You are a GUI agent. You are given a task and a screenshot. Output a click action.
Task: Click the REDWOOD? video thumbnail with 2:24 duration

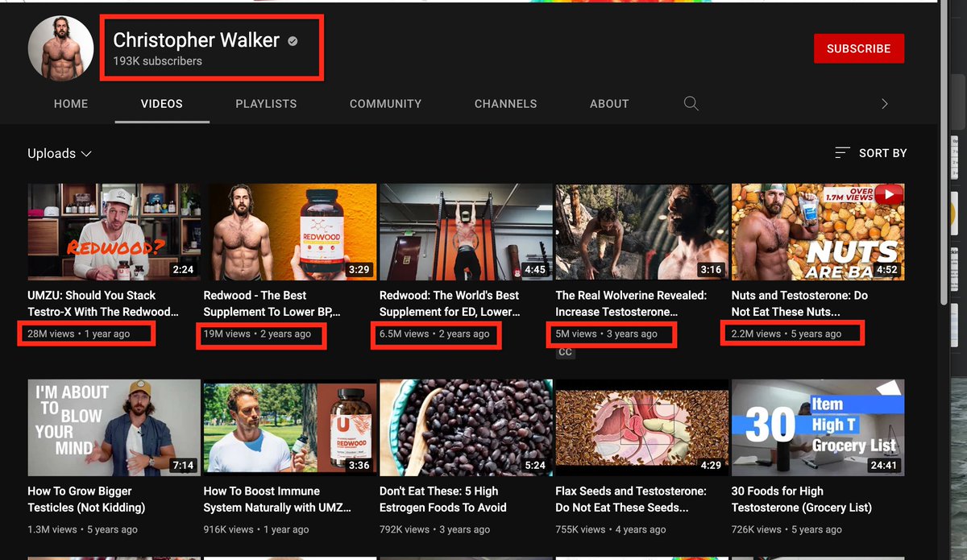coord(114,232)
